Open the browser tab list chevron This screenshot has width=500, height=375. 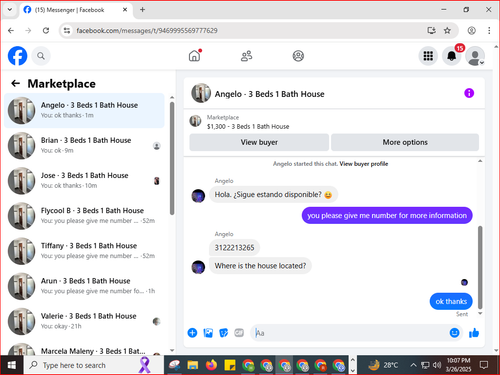[x=10, y=10]
